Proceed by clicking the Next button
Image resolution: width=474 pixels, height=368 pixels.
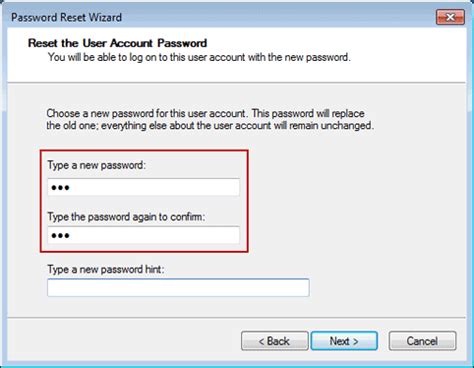coord(344,341)
